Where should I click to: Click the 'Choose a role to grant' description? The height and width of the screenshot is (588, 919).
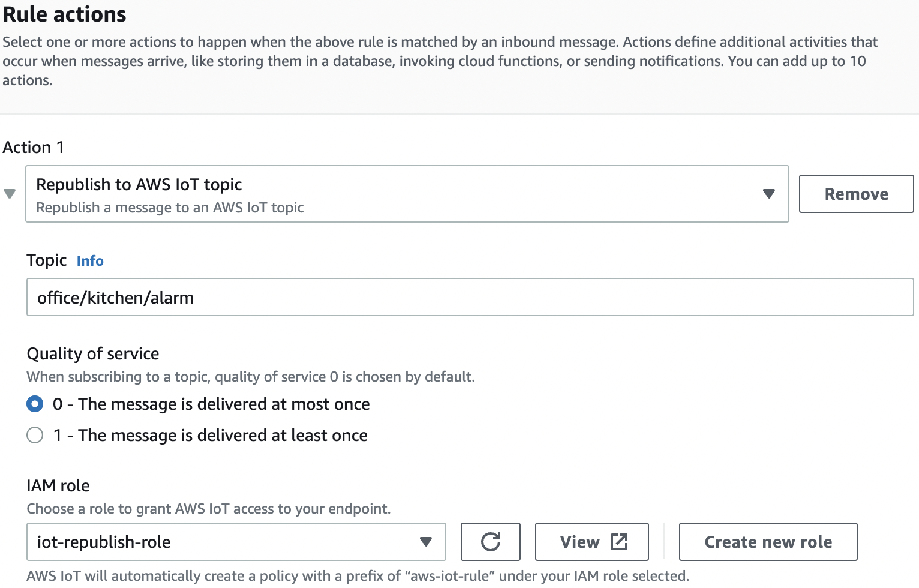point(209,509)
